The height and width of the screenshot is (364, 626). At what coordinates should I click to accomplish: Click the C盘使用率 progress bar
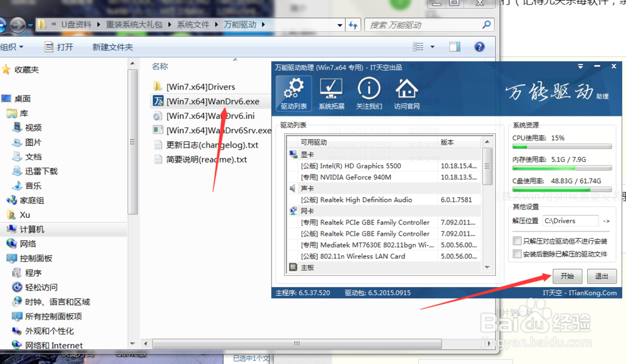[x=562, y=190]
